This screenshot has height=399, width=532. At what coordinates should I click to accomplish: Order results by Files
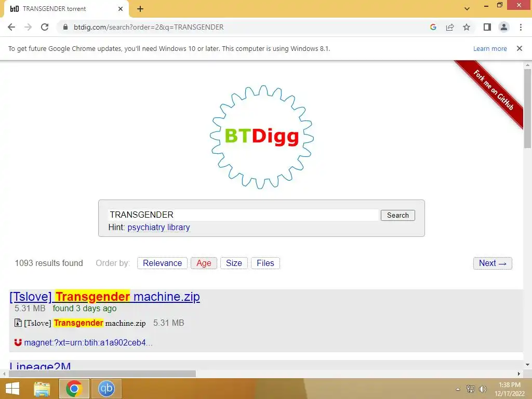pos(265,263)
